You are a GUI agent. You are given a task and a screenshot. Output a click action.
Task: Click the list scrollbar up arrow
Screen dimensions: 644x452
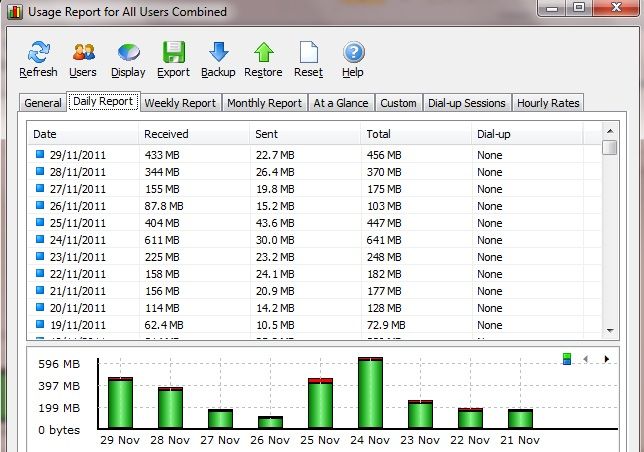tap(609, 131)
